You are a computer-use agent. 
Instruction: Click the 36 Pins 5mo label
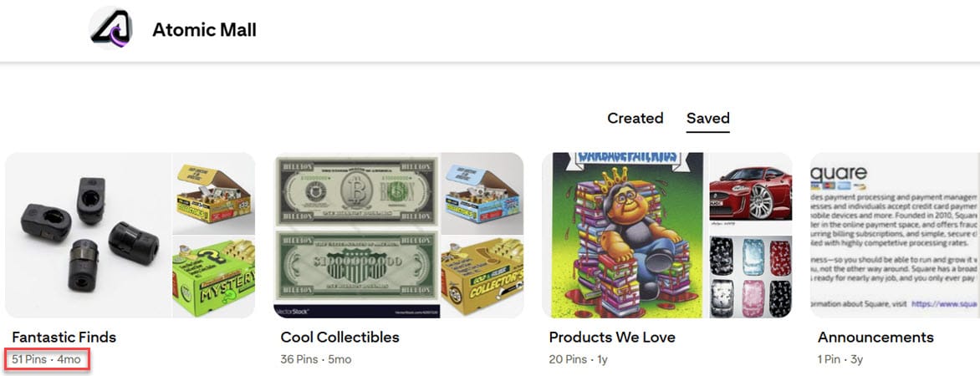pyautogui.click(x=315, y=360)
